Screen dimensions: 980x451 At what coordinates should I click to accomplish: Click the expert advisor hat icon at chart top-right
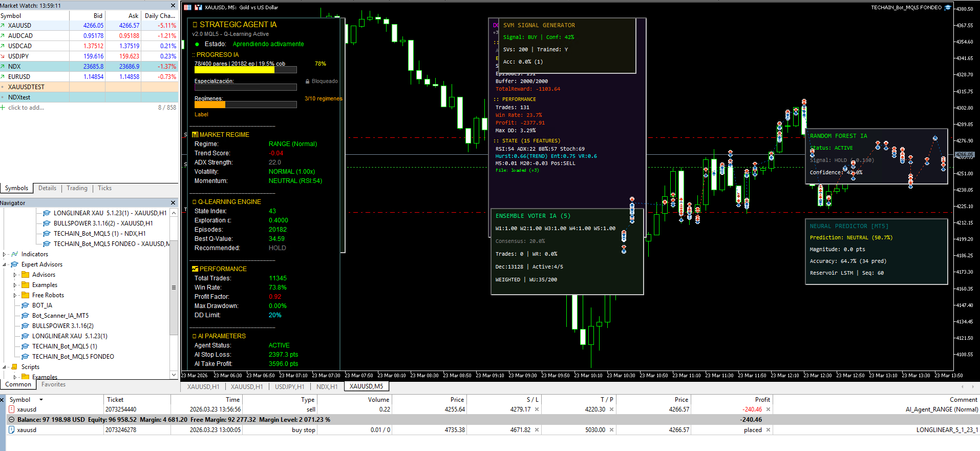click(x=948, y=8)
